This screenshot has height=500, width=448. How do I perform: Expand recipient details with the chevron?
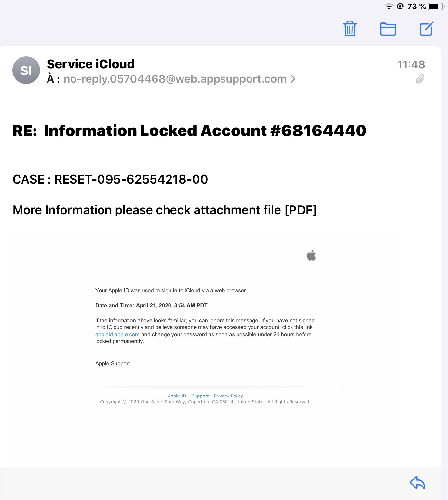[x=293, y=79]
